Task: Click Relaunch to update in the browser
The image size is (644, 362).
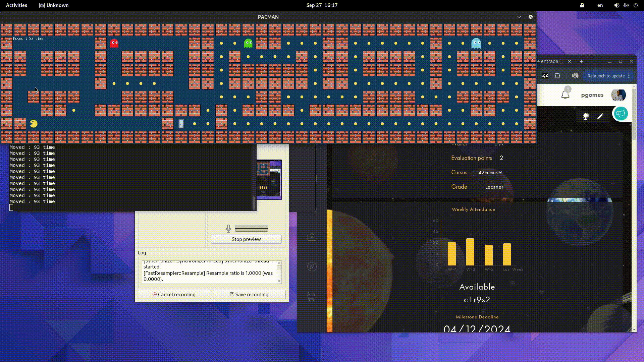Action: (x=606, y=76)
